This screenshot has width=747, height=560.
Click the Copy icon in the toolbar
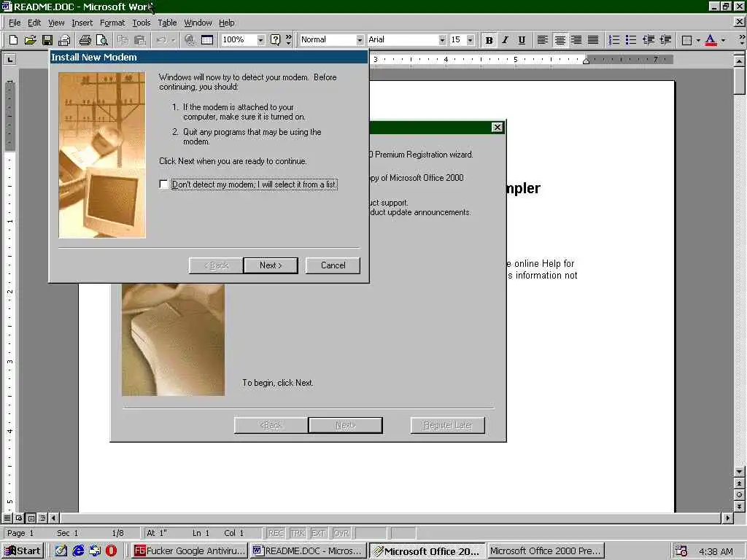pos(123,40)
